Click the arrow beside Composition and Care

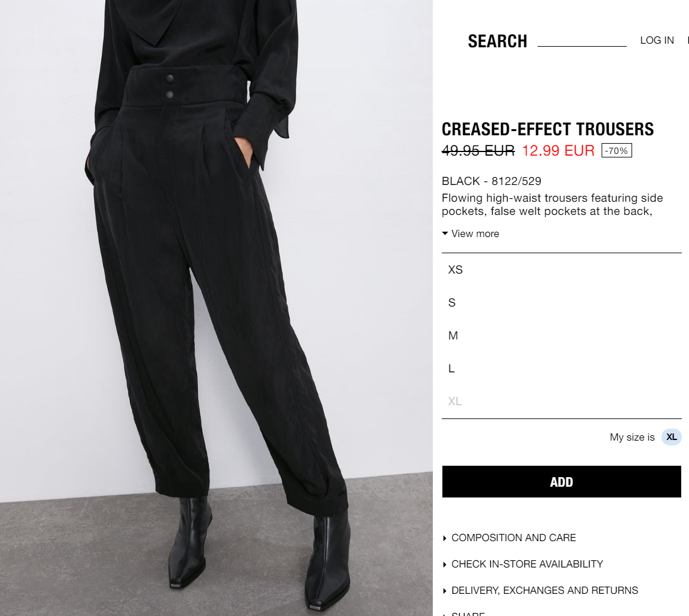[445, 538]
